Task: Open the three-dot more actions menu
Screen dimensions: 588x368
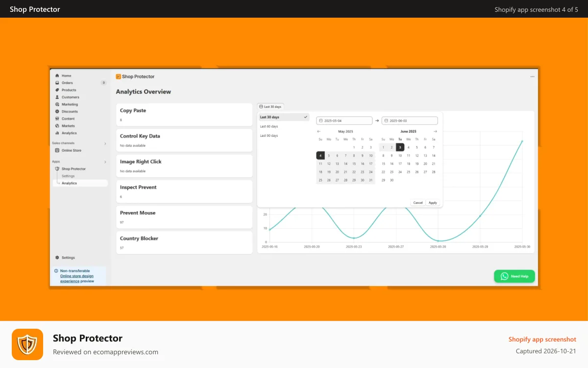Action: pos(533,77)
